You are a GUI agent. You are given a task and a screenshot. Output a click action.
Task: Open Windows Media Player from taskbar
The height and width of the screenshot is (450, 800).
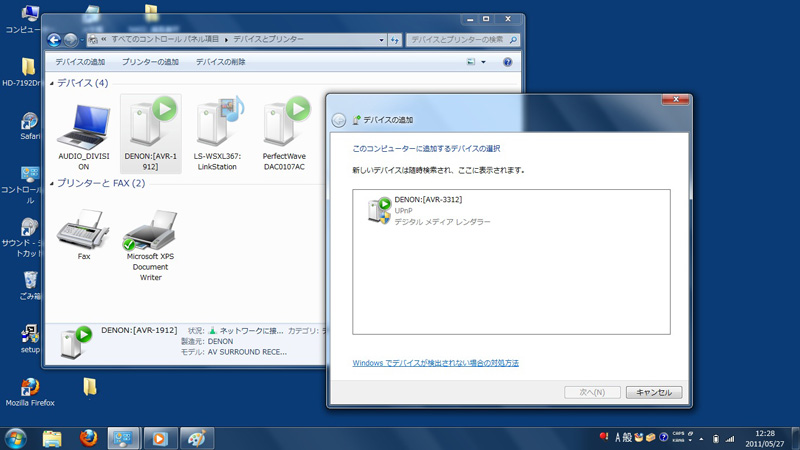[156, 438]
